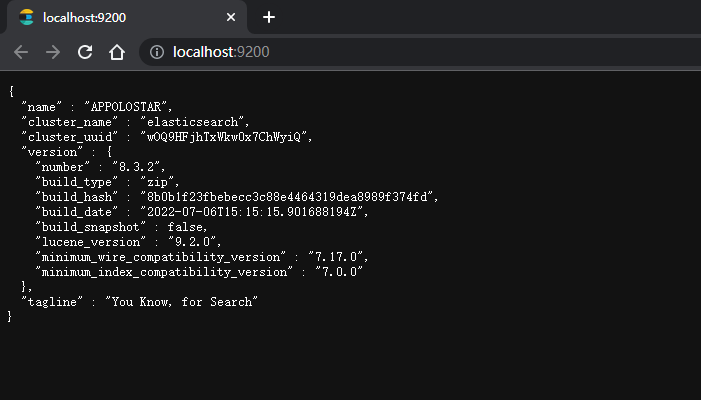Viewport: 701px width, 400px height.
Task: Focus the address bar showing localhost:9200
Action: pos(400,52)
